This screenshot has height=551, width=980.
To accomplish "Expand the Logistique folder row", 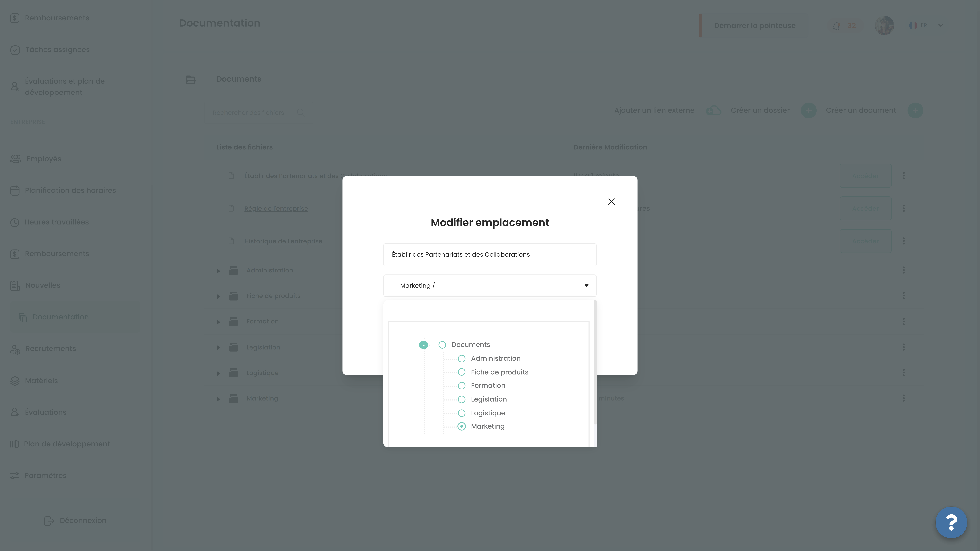I will (x=218, y=373).
